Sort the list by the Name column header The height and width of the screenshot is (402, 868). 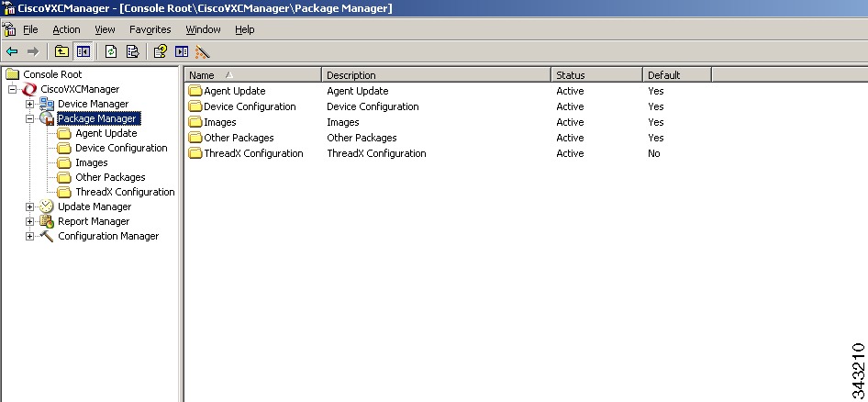pyautogui.click(x=253, y=74)
